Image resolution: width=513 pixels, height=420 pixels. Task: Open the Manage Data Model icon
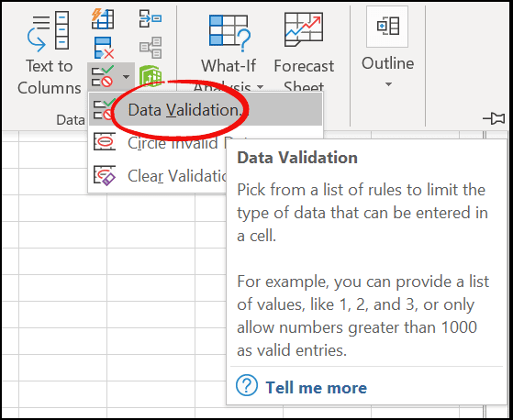(151, 76)
